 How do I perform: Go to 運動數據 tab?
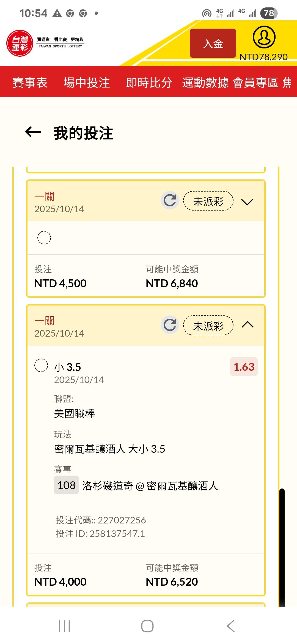[205, 83]
